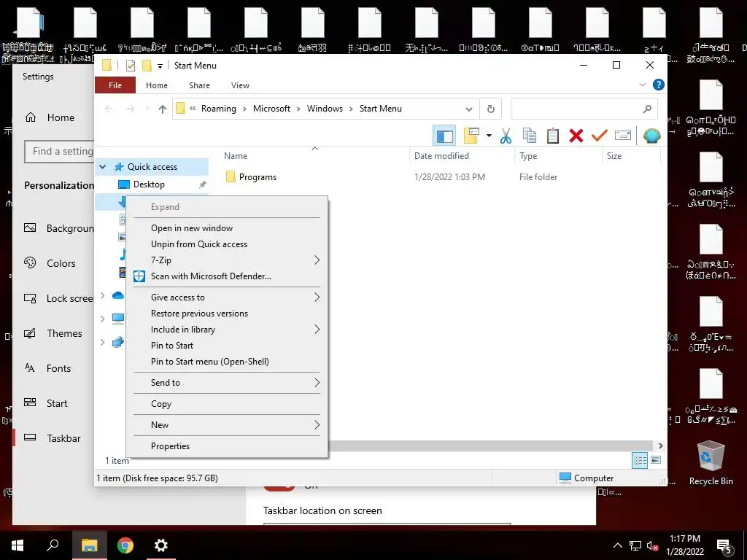
Task: Expand the ribbon with the chevron
Action: (x=642, y=85)
